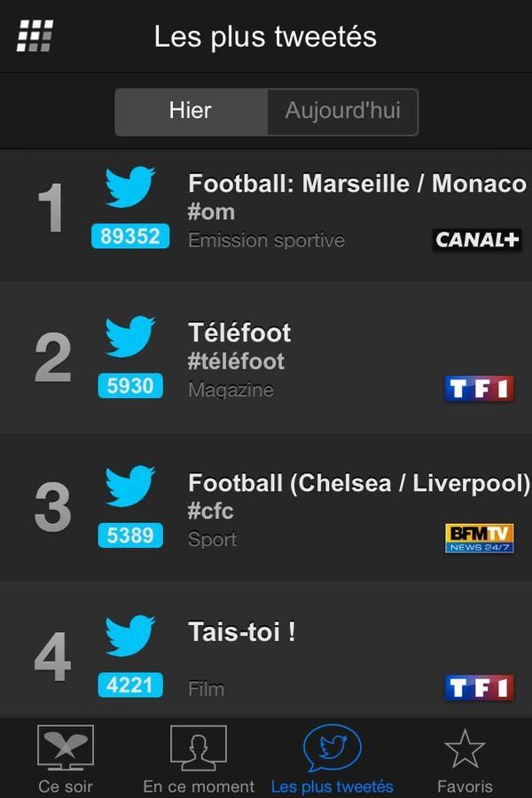Viewport: 532px width, 798px height.
Task: Click the BFM TV channel logo
Action: coord(479,538)
